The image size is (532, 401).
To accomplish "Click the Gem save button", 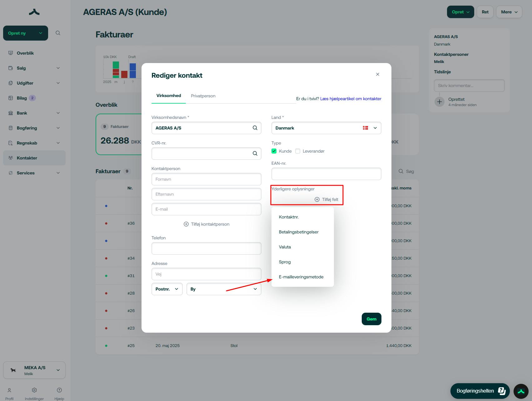I will point(371,319).
